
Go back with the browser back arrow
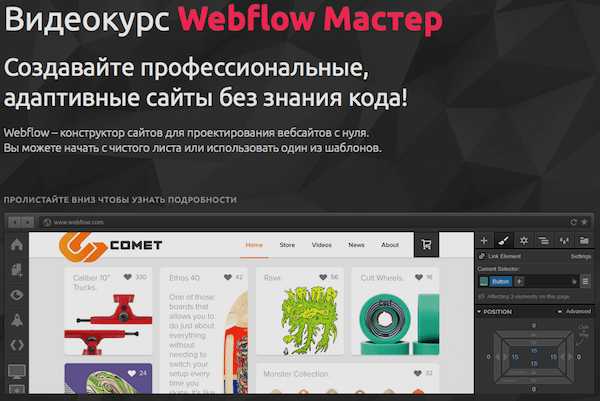[x=15, y=222]
